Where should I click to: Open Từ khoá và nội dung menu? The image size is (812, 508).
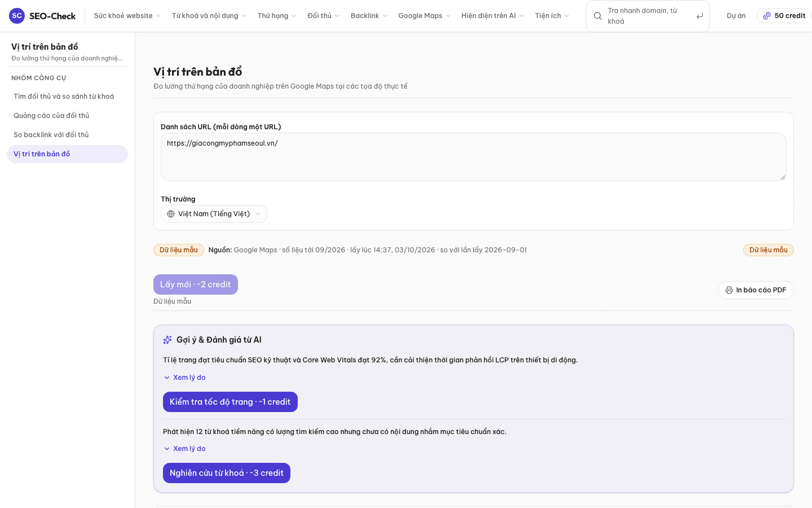coord(209,16)
